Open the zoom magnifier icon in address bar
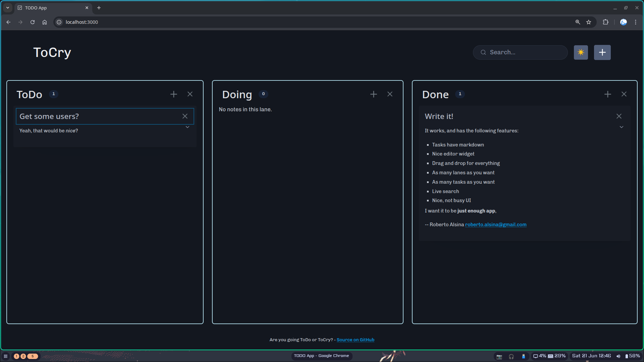 point(578,22)
